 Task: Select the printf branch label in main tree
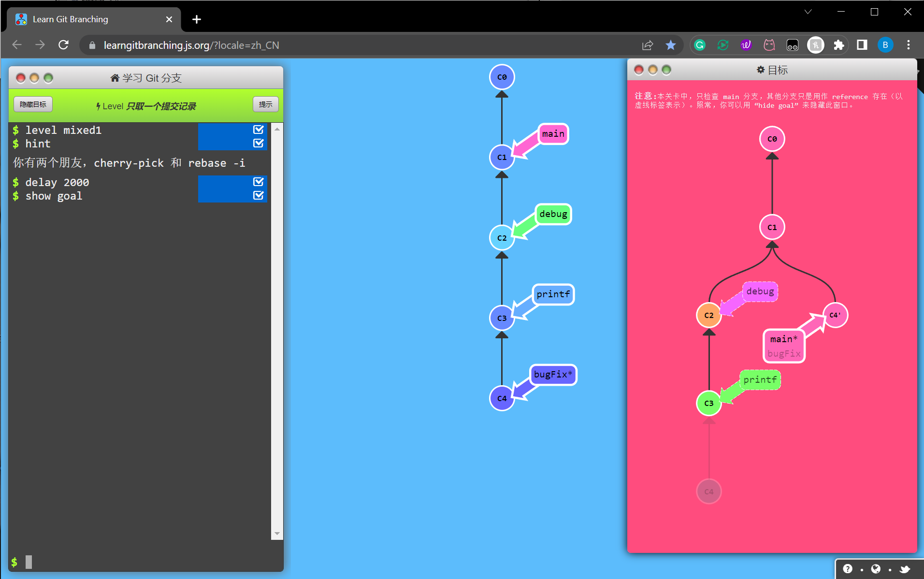[553, 294]
